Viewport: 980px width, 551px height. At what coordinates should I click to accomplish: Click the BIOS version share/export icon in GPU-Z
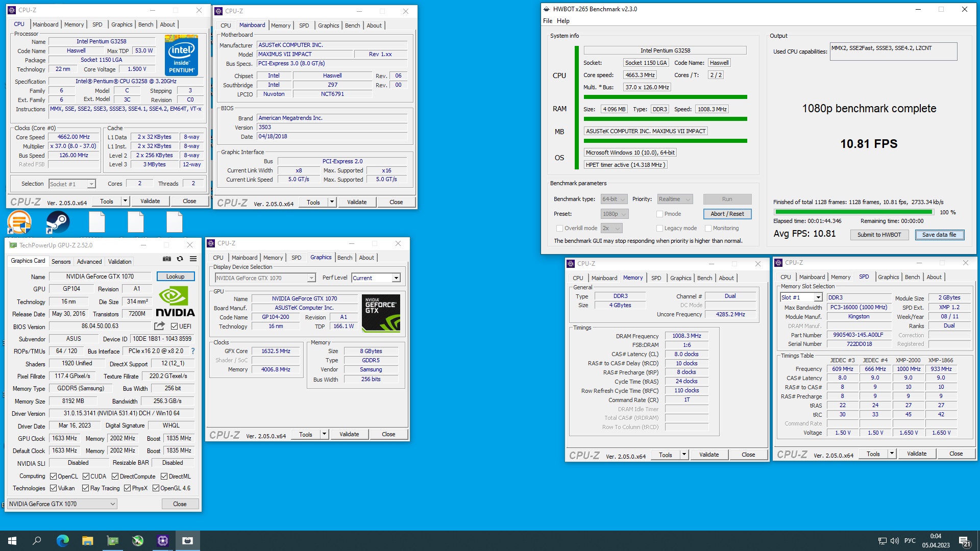(x=160, y=325)
